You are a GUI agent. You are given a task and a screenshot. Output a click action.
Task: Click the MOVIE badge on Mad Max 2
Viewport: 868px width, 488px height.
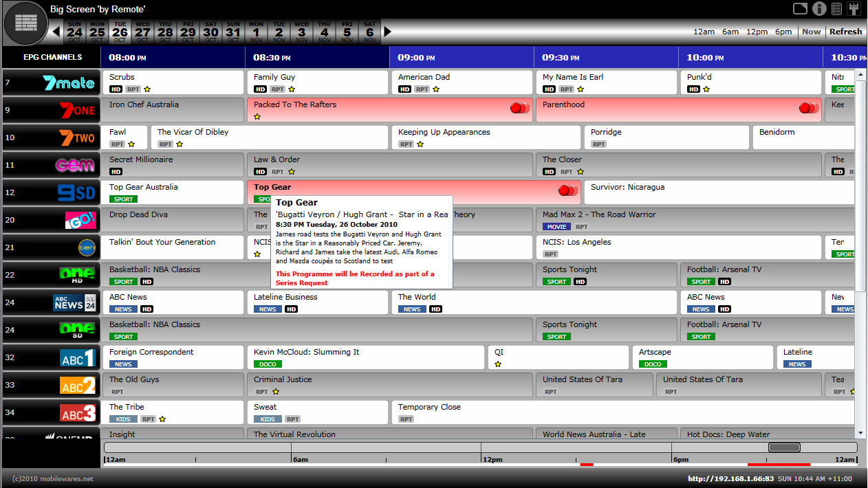pos(556,227)
